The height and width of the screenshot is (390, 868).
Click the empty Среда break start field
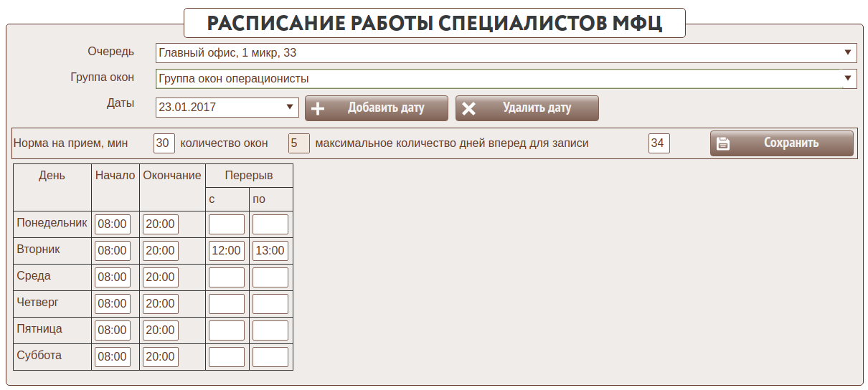pos(227,277)
